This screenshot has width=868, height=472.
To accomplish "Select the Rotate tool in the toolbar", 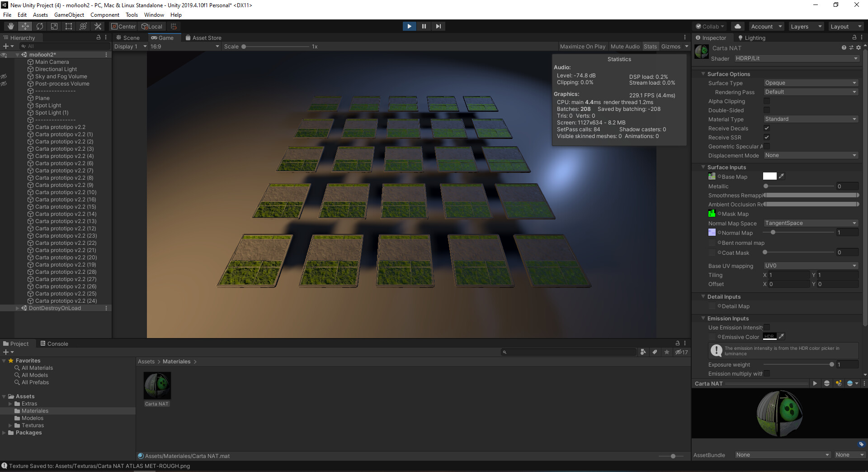I will pyautogui.click(x=40, y=26).
